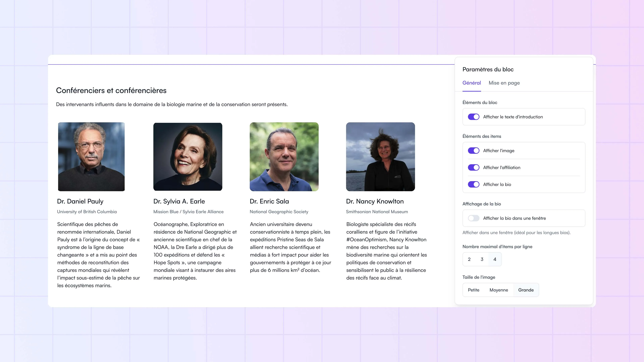The image size is (644, 362).
Task: Enable Afficher la bio dans une fenêtre
Action: point(473,218)
